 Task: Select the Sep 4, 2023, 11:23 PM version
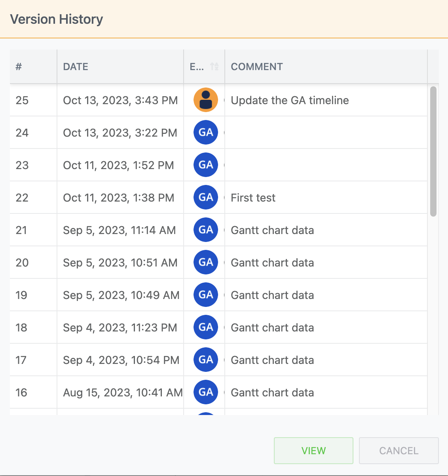(x=120, y=327)
